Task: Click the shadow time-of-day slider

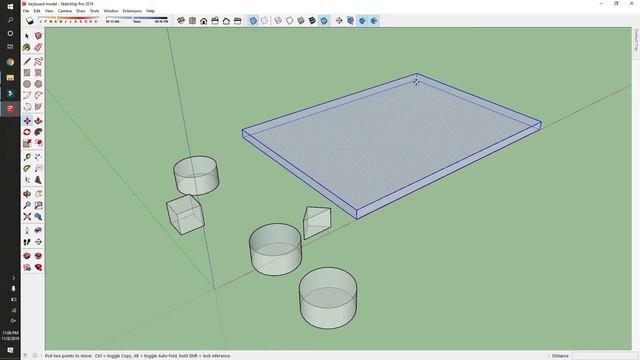Action: pos(137,20)
